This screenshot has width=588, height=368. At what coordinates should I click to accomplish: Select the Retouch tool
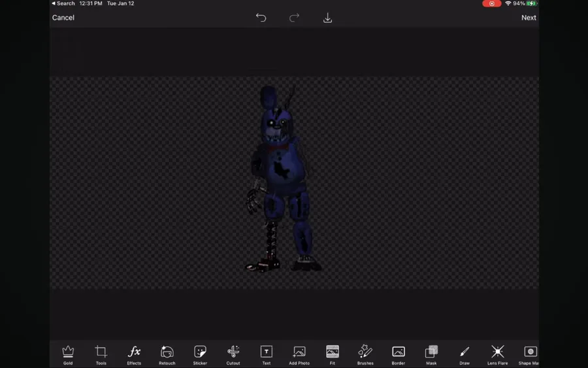click(167, 355)
